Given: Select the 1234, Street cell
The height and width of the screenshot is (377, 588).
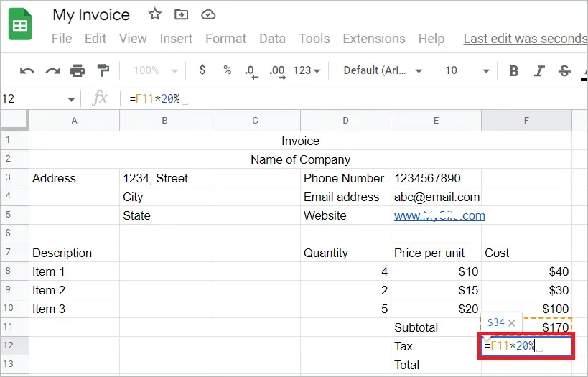Looking at the screenshot, I should coord(164,178).
